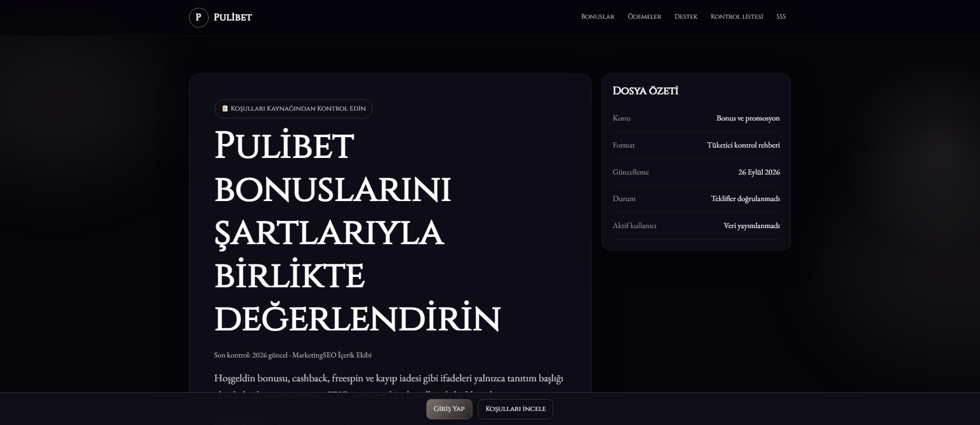This screenshot has width=980, height=425.
Task: Click the clipboard icon in the badge
Action: 225,109
